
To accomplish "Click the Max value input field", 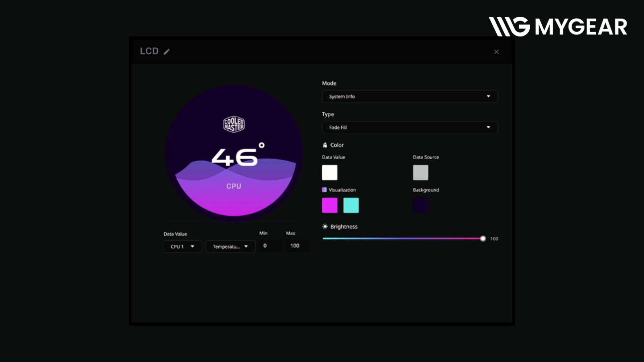I will 297,246.
